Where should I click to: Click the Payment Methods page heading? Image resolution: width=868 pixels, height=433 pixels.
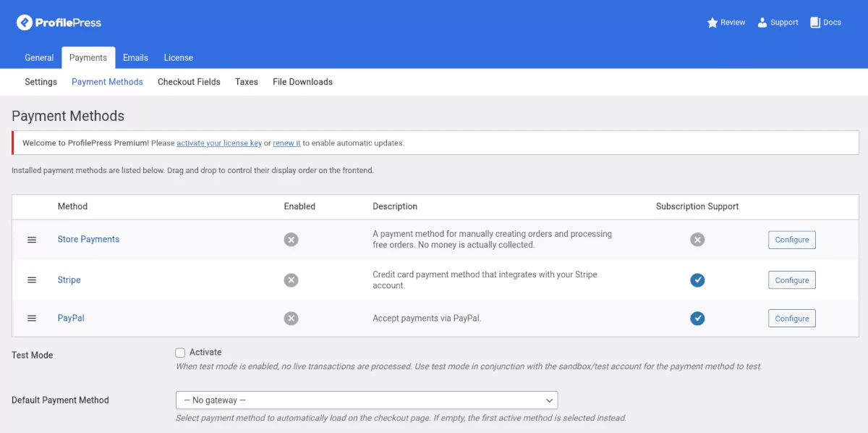pyautogui.click(x=68, y=116)
